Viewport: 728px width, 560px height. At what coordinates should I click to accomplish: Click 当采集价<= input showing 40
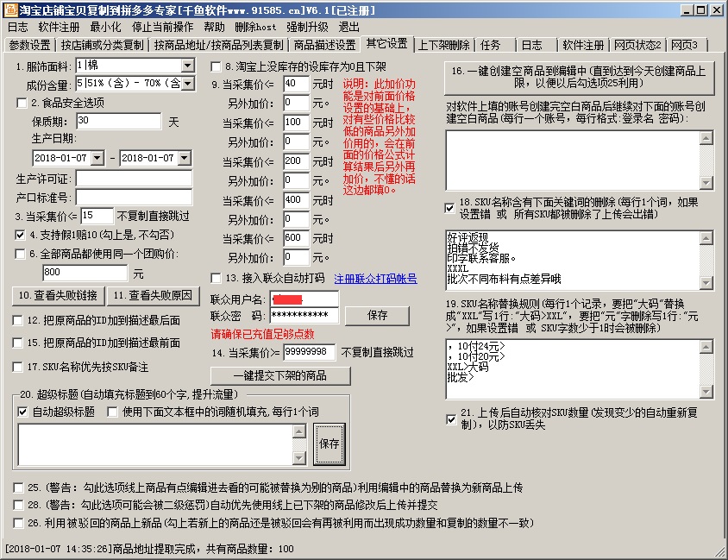coord(296,84)
